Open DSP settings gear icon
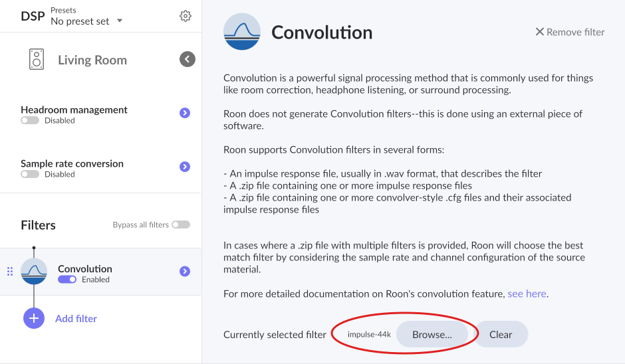 point(186,16)
